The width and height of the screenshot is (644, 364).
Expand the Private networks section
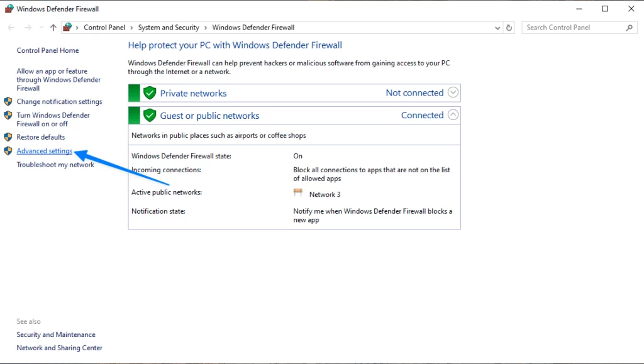tap(453, 92)
